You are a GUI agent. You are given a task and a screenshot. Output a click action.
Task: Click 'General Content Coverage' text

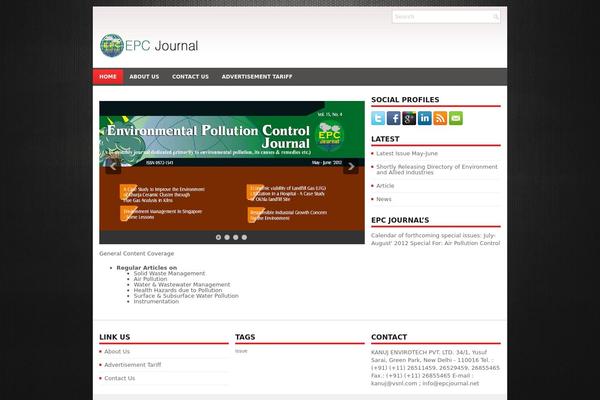click(137, 253)
